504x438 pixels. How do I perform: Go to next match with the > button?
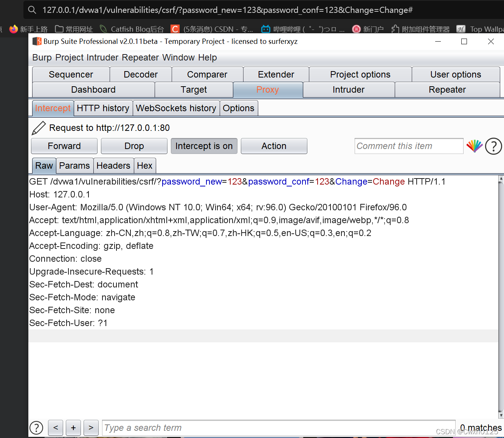click(x=91, y=427)
